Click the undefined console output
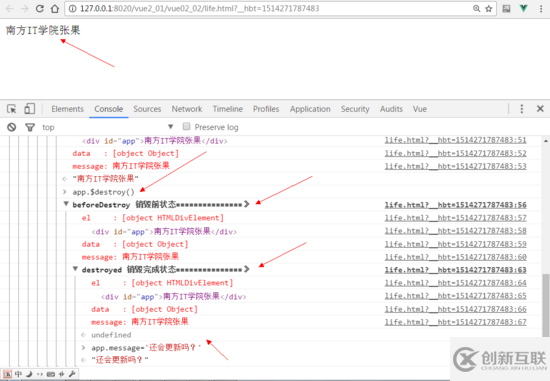This screenshot has height=381, width=550. [x=111, y=335]
